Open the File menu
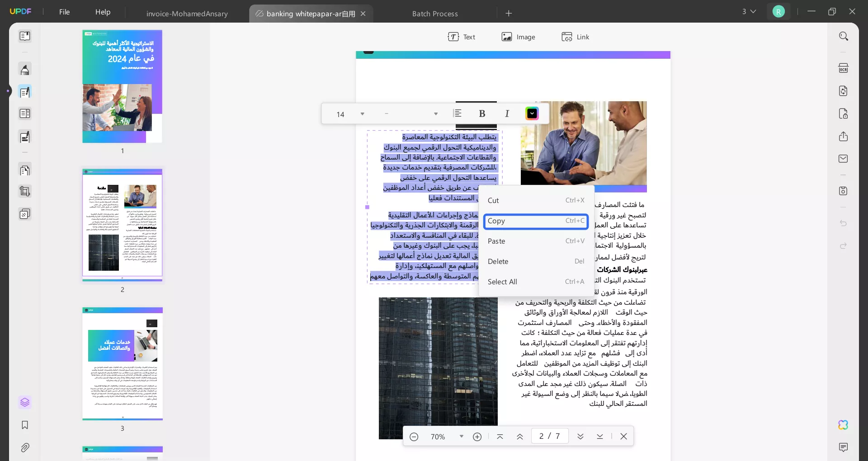 click(64, 12)
